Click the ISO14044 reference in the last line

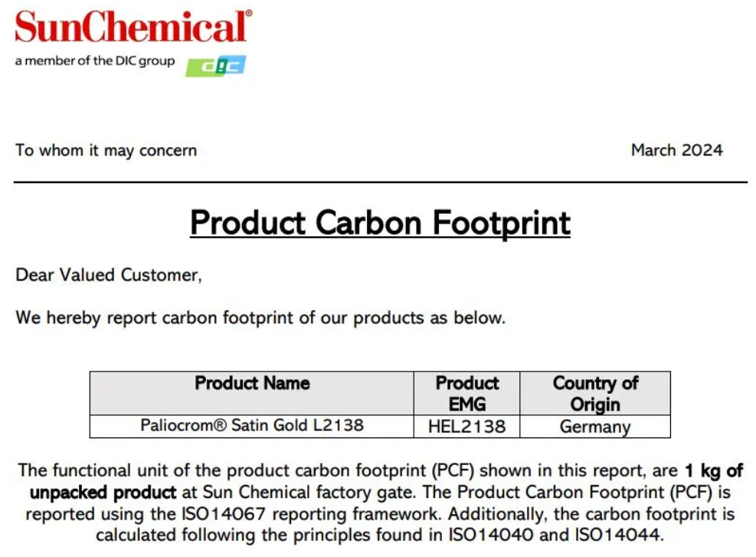617,535
